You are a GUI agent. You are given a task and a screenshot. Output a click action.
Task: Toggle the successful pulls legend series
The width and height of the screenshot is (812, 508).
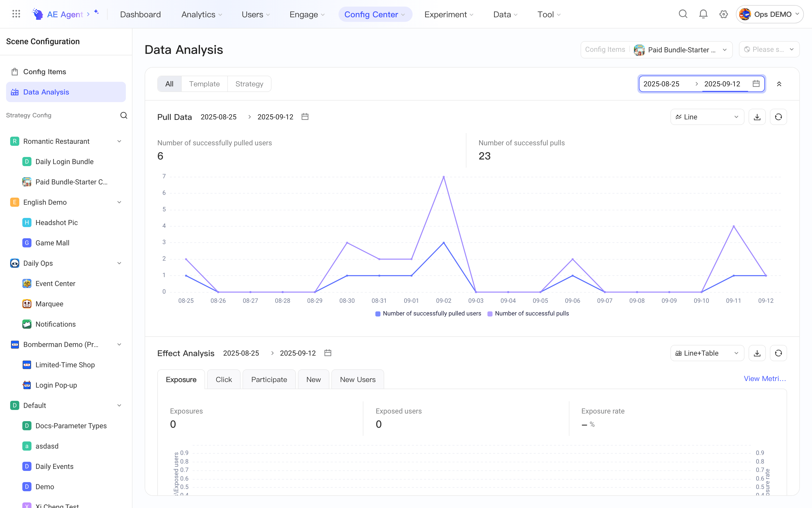click(x=528, y=313)
